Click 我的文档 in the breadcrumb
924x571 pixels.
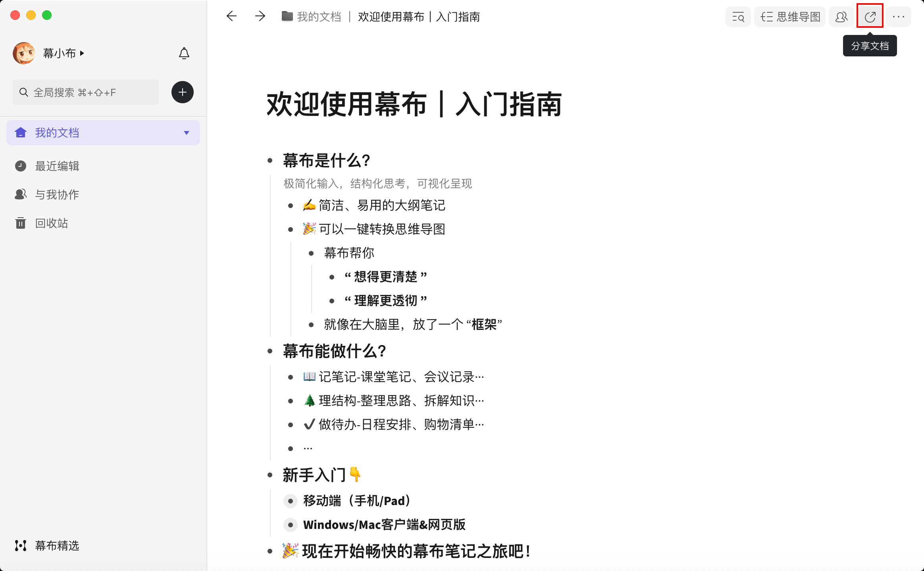[x=319, y=17]
